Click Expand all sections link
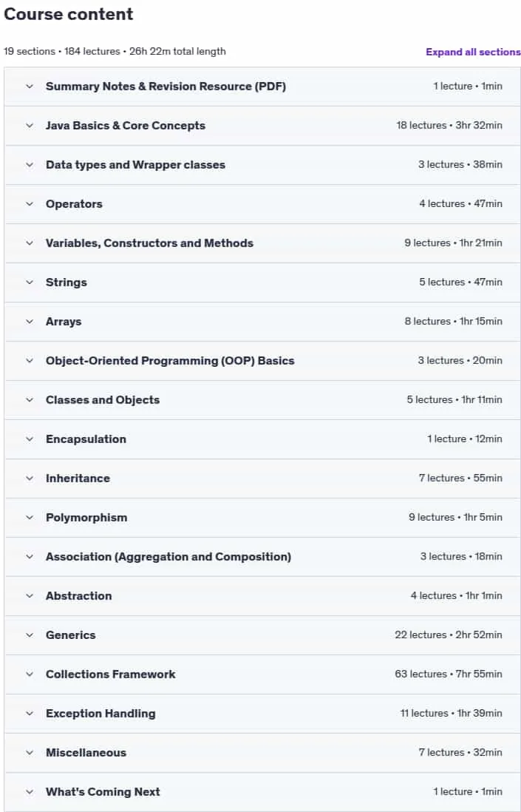The image size is (521, 812). coord(473,52)
